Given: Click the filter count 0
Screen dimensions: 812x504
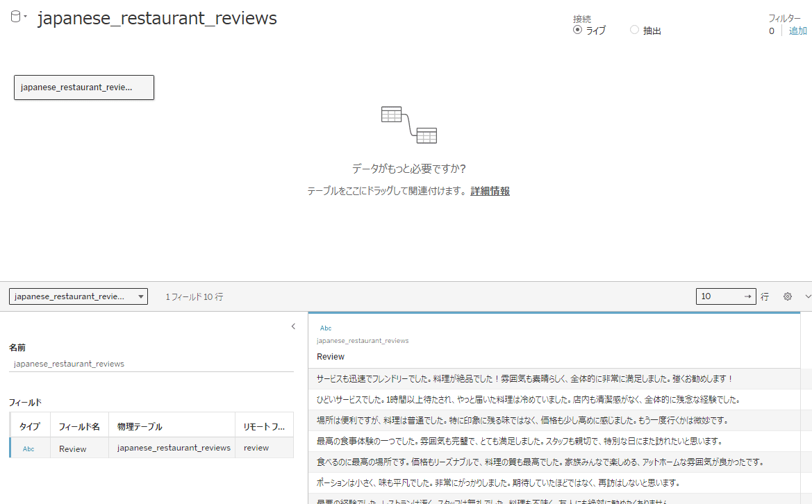Looking at the screenshot, I should pyautogui.click(x=772, y=31).
